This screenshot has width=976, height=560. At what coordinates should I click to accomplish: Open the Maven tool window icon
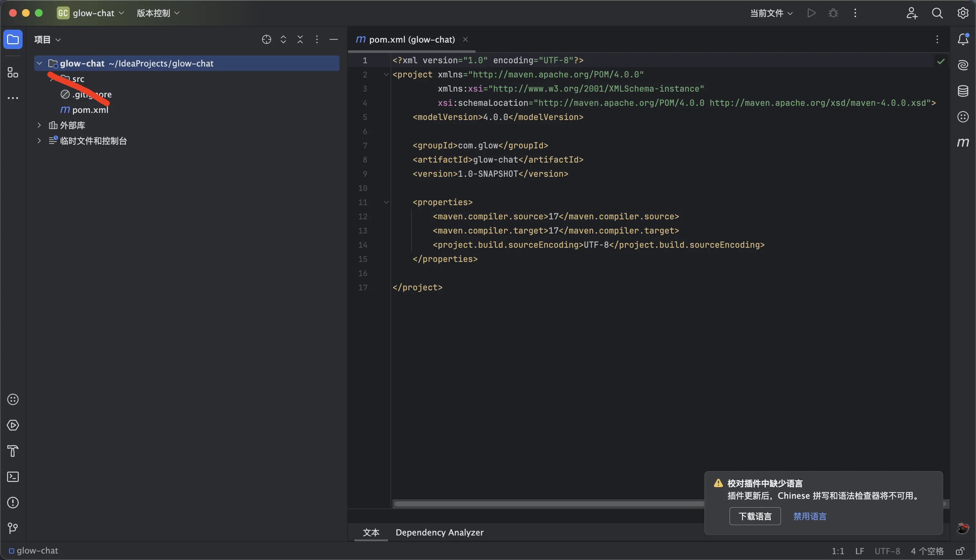pyautogui.click(x=962, y=143)
